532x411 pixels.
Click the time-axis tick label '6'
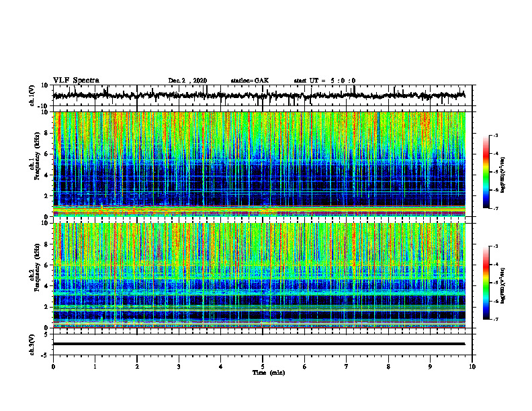305,367
